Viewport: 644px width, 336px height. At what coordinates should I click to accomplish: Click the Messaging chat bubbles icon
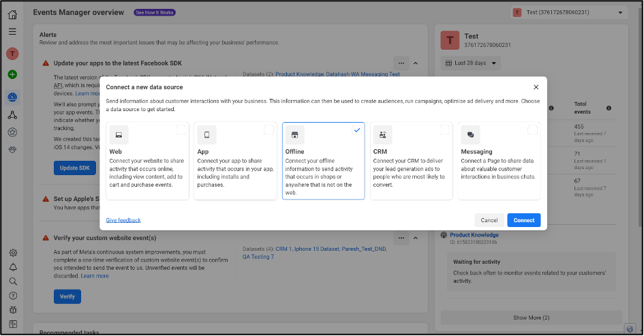point(470,135)
